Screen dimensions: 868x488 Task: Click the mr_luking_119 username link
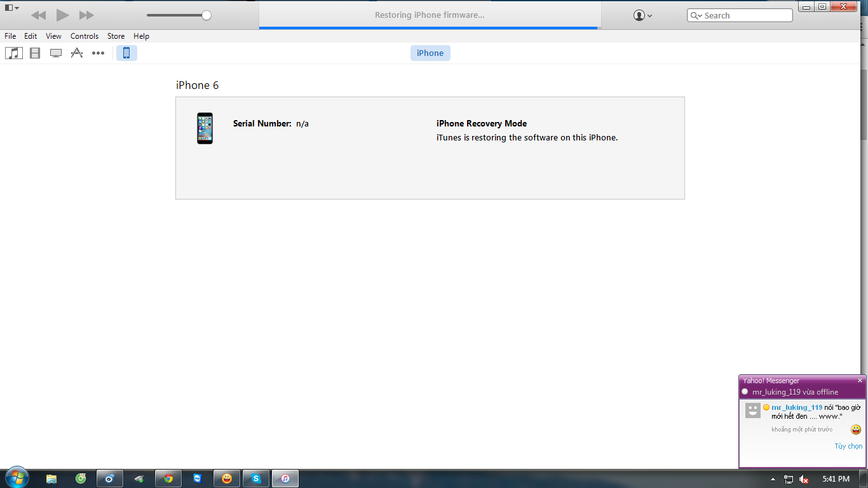click(797, 407)
